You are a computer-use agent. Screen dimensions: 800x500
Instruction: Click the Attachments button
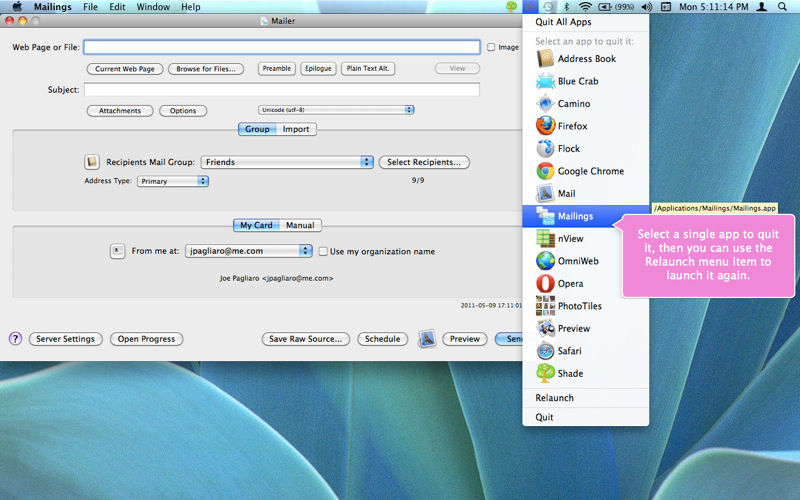(120, 111)
